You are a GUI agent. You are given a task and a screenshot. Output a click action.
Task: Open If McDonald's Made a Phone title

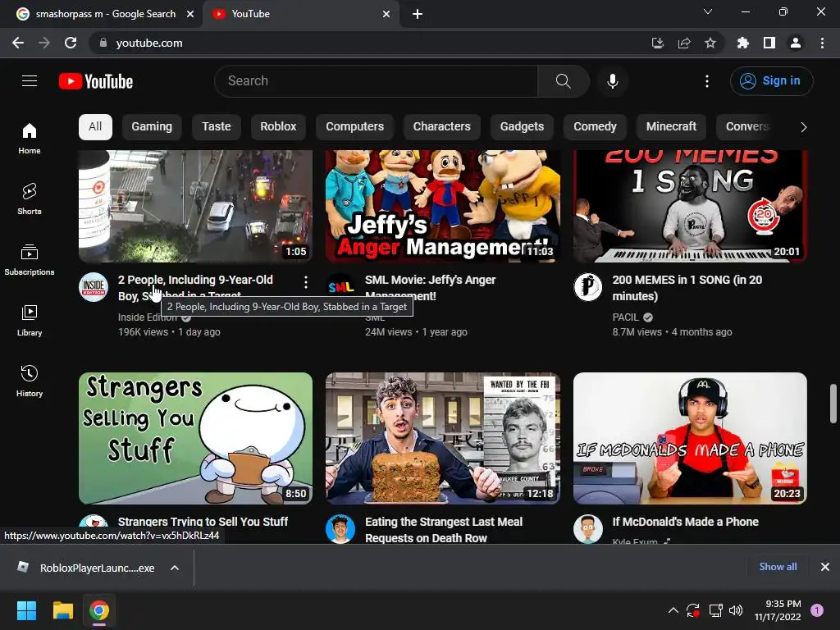pos(685,522)
